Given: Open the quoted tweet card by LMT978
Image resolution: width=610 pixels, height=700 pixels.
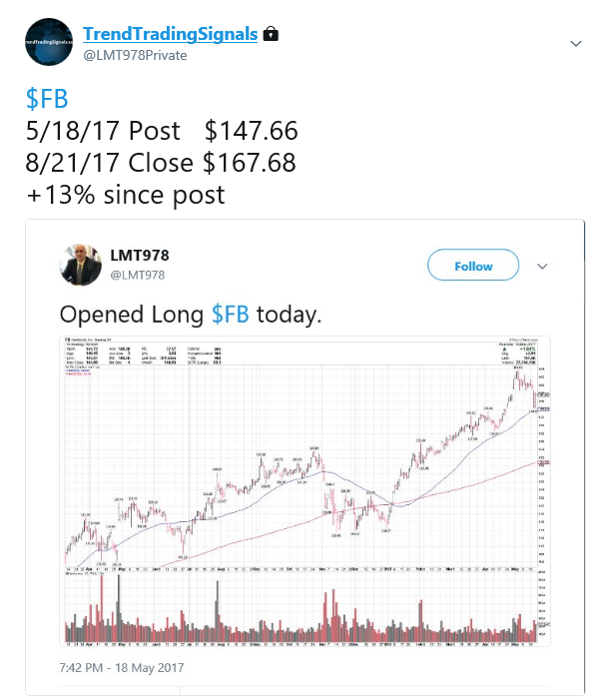Looking at the screenshot, I should pyautogui.click(x=305, y=457).
